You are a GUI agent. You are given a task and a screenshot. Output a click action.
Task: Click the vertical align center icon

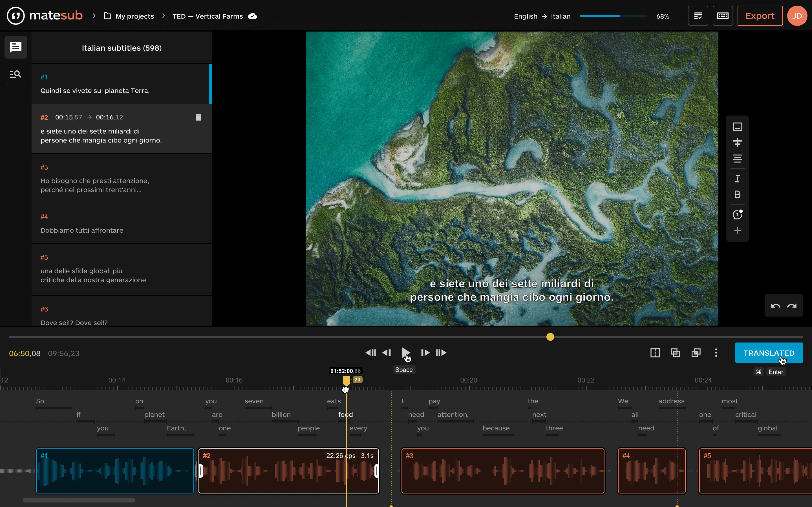pyautogui.click(x=737, y=143)
